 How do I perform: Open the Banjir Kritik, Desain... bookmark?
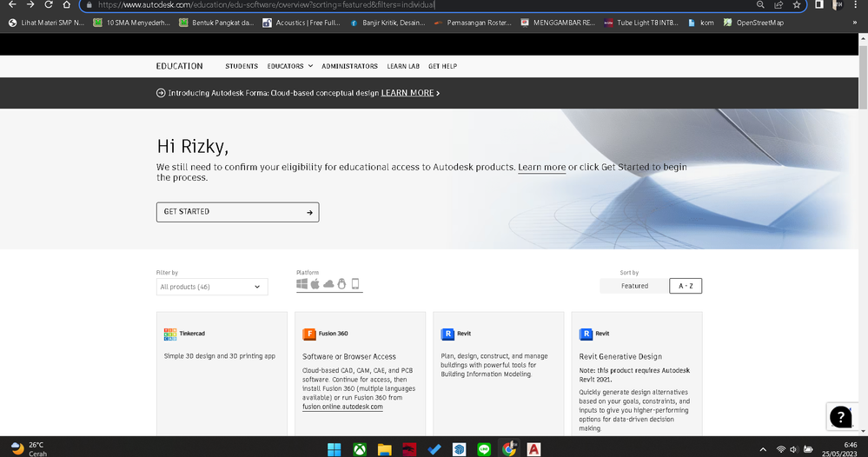click(388, 23)
